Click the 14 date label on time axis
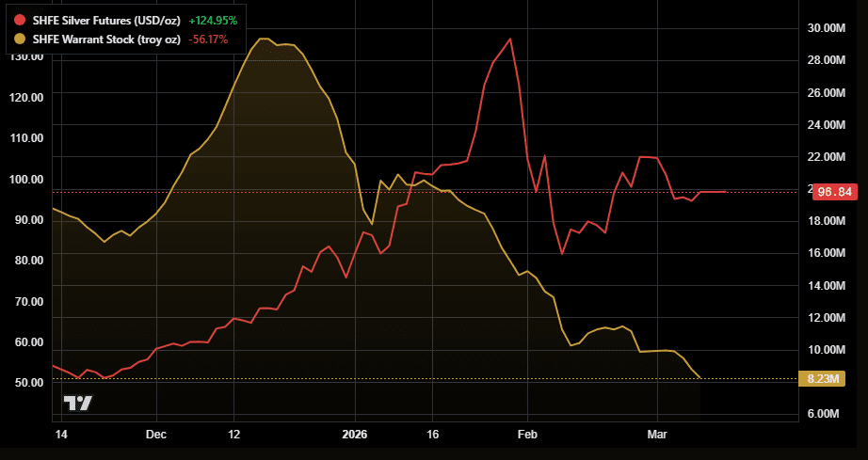The image size is (868, 460). tap(61, 435)
